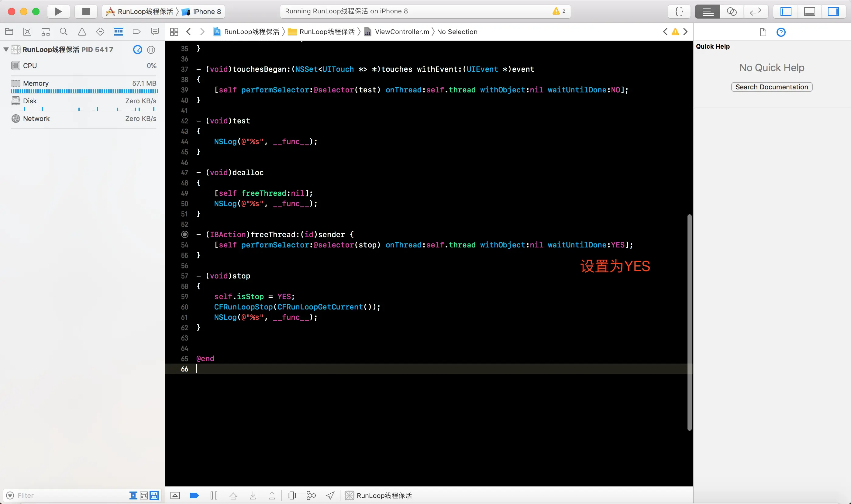Toggle the bottom Debug area panel
The height and width of the screenshot is (504, 851).
[x=810, y=12]
